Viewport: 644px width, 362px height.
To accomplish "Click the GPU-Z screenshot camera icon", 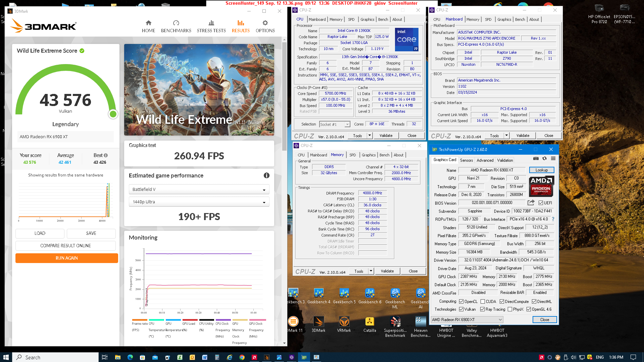I will [x=536, y=159].
